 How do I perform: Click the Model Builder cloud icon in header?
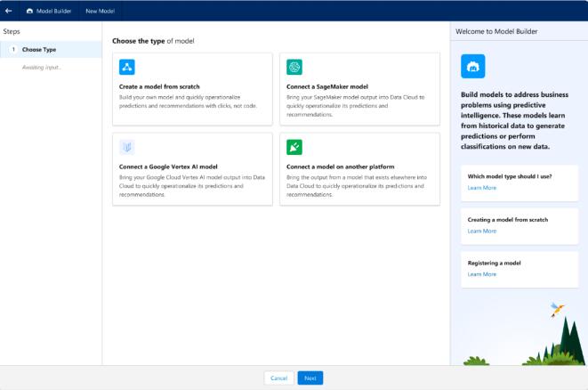(29, 11)
